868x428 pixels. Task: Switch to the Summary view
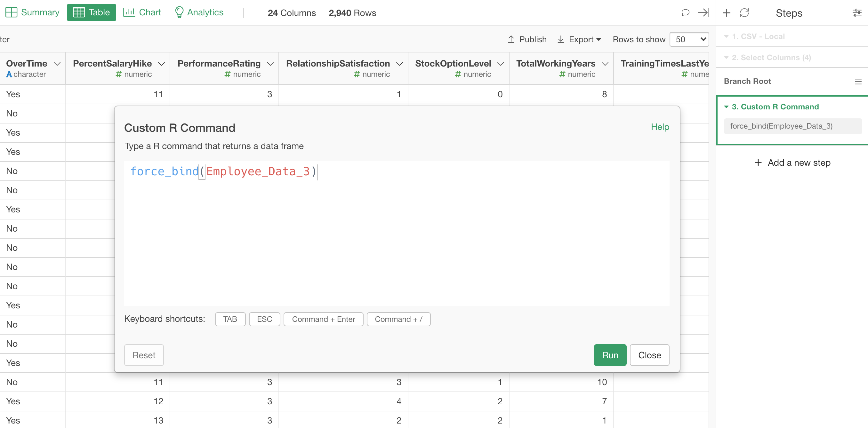click(x=32, y=12)
